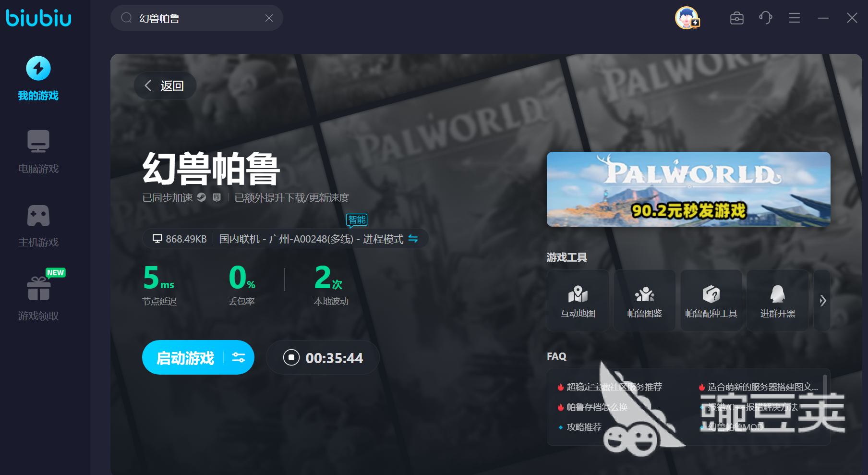This screenshot has width=868, height=475.
Task: Click the 已额外提升下载/更新速度 text
Action: click(292, 198)
